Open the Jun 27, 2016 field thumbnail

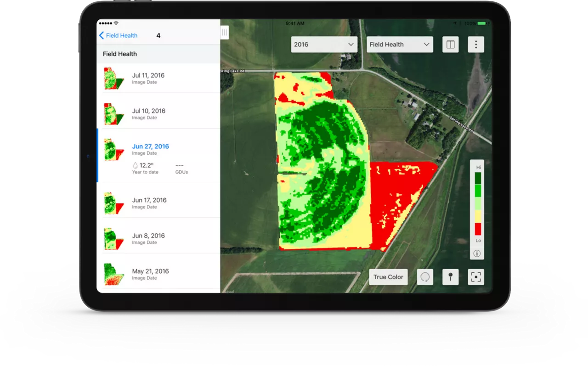click(x=114, y=150)
